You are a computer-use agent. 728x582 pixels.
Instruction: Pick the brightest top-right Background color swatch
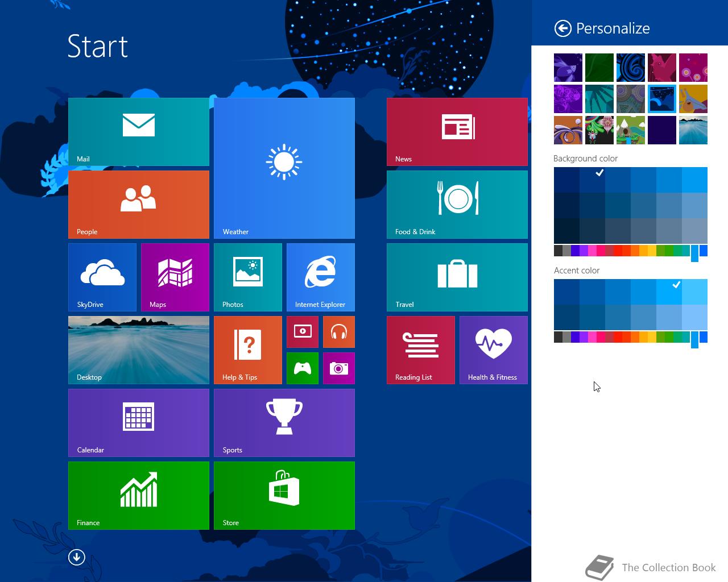[694, 180]
